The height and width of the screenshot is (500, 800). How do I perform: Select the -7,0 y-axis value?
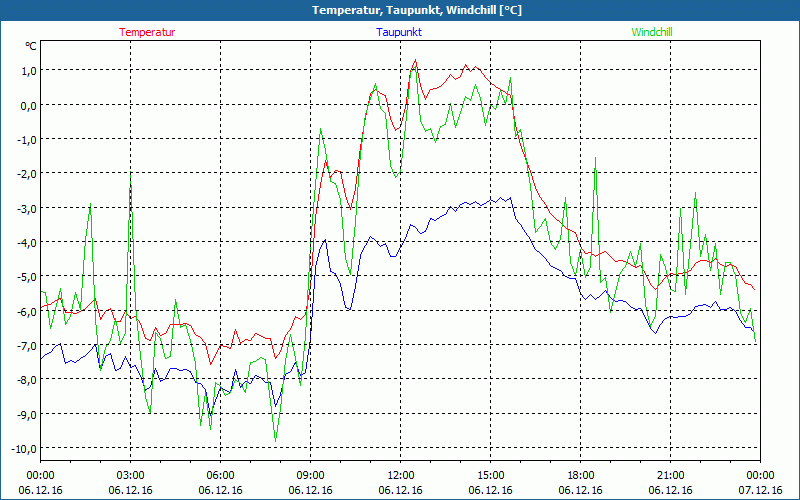[x=28, y=346]
